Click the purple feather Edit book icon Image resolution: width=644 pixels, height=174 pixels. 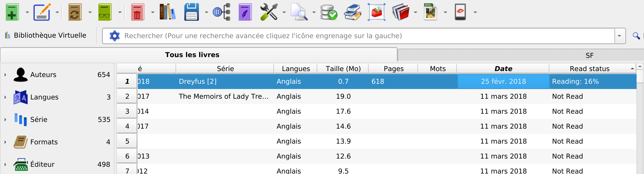(x=245, y=12)
